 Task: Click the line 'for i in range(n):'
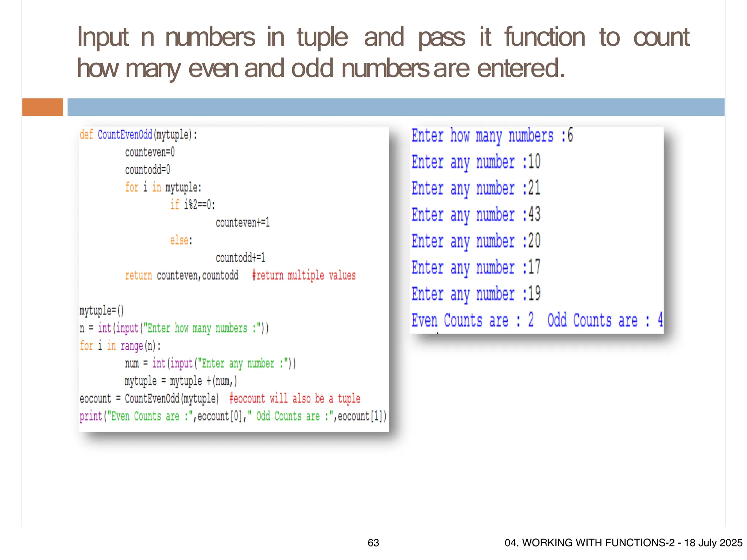(120, 346)
